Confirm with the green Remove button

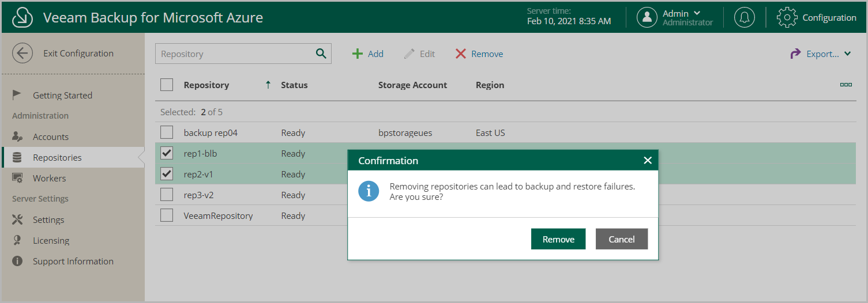click(558, 239)
